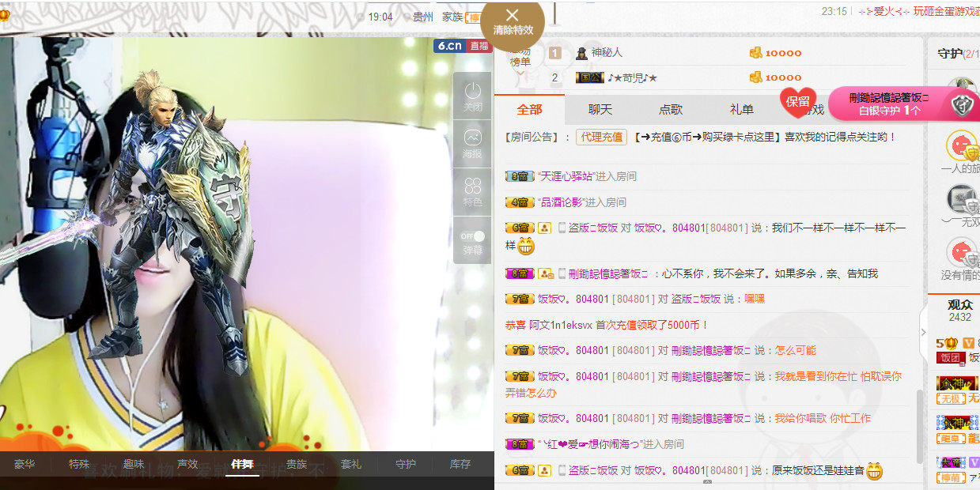Click the 6.cn 直播 logo on the video

click(x=463, y=46)
